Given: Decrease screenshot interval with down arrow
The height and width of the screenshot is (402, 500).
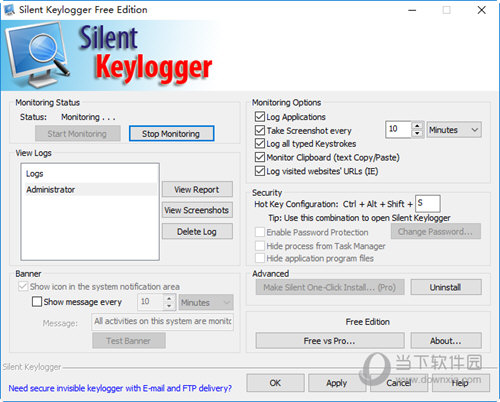Looking at the screenshot, I should [x=417, y=133].
